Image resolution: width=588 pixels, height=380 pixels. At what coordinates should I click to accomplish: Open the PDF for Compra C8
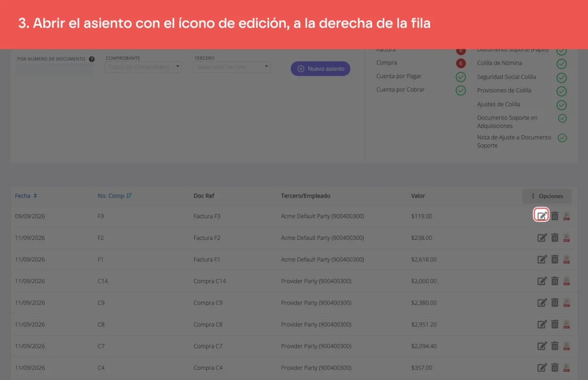click(x=566, y=324)
